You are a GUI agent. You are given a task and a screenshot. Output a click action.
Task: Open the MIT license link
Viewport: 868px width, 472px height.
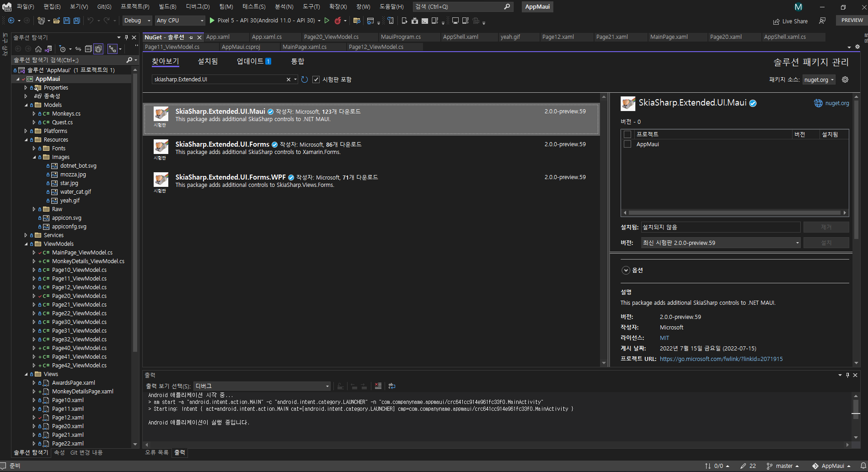point(664,338)
